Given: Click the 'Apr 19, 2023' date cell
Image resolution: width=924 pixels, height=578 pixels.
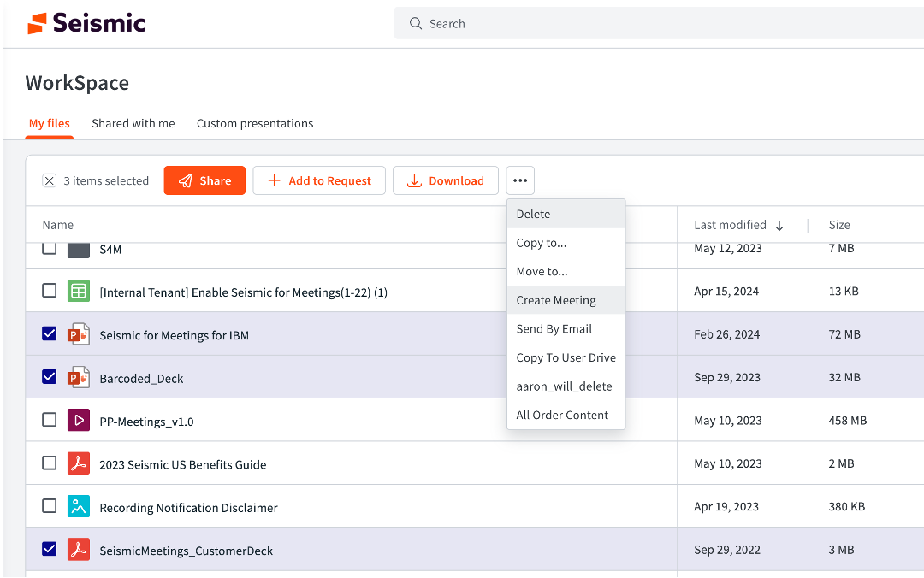Looking at the screenshot, I should tap(726, 507).
